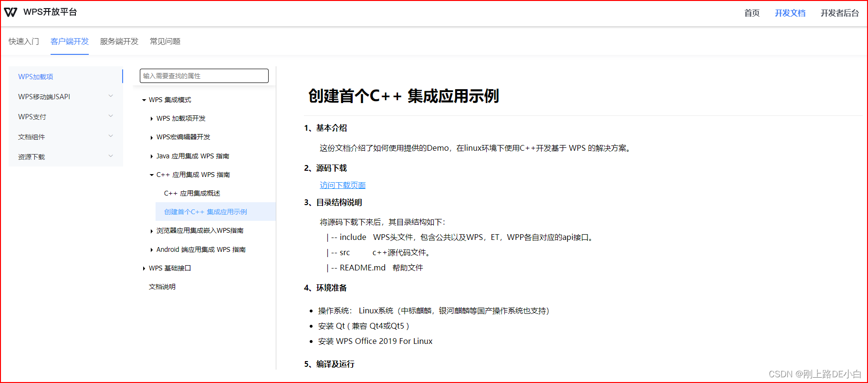Click the src directory line
The image size is (868, 383).
coord(379,252)
